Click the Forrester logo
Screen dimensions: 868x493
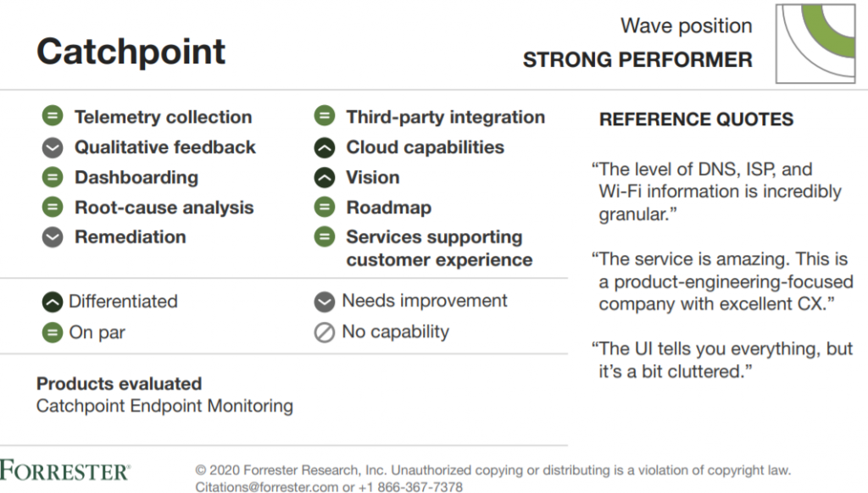coord(64,470)
